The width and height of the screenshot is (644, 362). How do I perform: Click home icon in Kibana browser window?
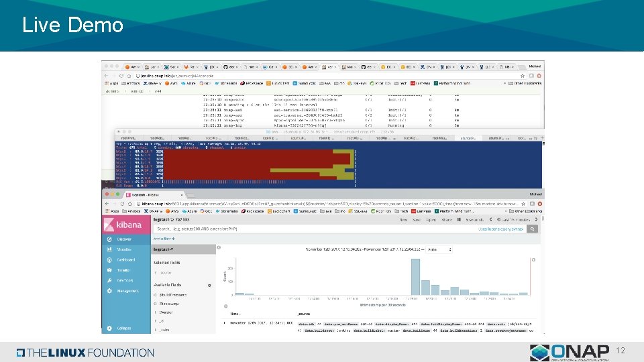[129, 204]
